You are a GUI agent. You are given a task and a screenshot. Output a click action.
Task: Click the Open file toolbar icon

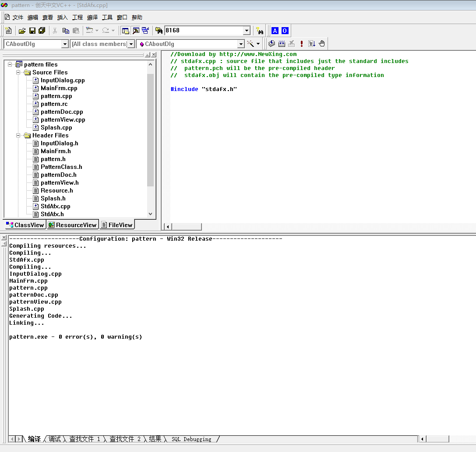[22, 31]
